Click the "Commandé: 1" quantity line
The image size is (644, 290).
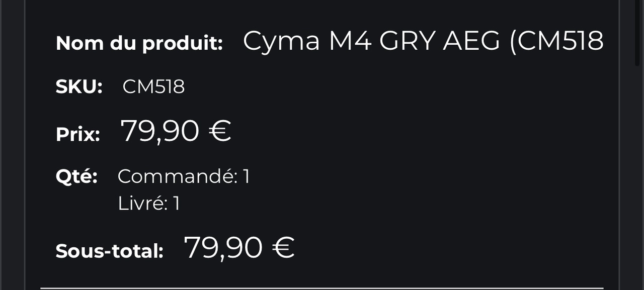pos(184,176)
